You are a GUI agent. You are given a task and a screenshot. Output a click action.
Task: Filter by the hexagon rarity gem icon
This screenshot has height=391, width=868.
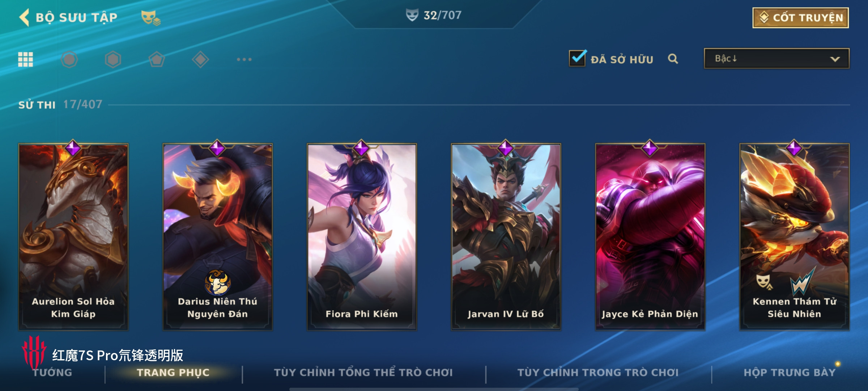click(113, 59)
